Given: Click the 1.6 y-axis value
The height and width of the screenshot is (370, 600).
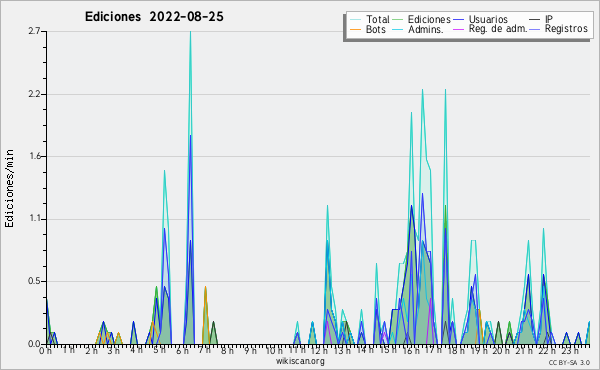Looking at the screenshot, I should coord(34,156).
